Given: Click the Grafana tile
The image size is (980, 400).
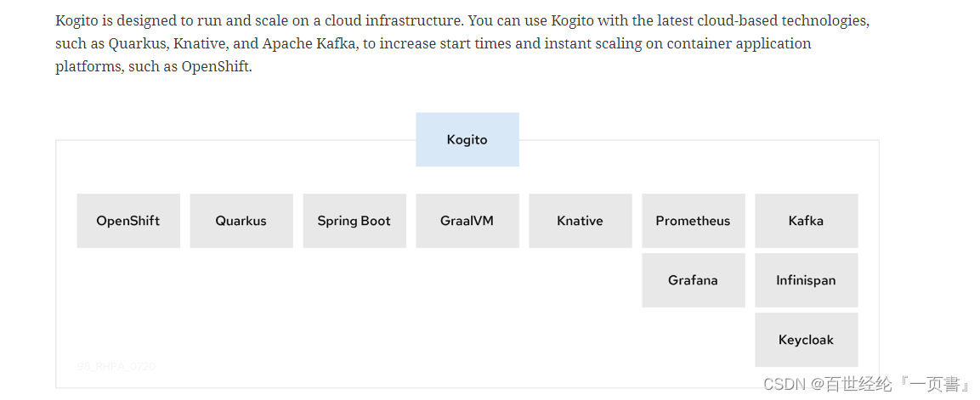Looking at the screenshot, I should tap(694, 280).
